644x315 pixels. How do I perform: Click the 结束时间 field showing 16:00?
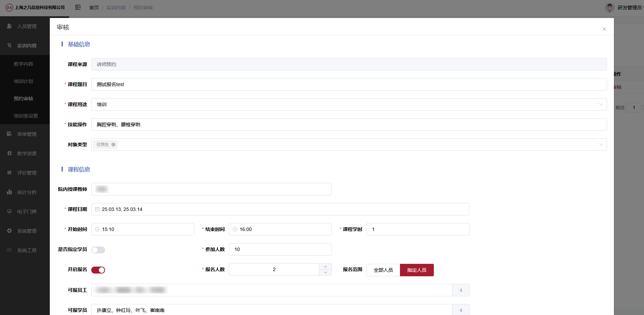click(x=280, y=229)
